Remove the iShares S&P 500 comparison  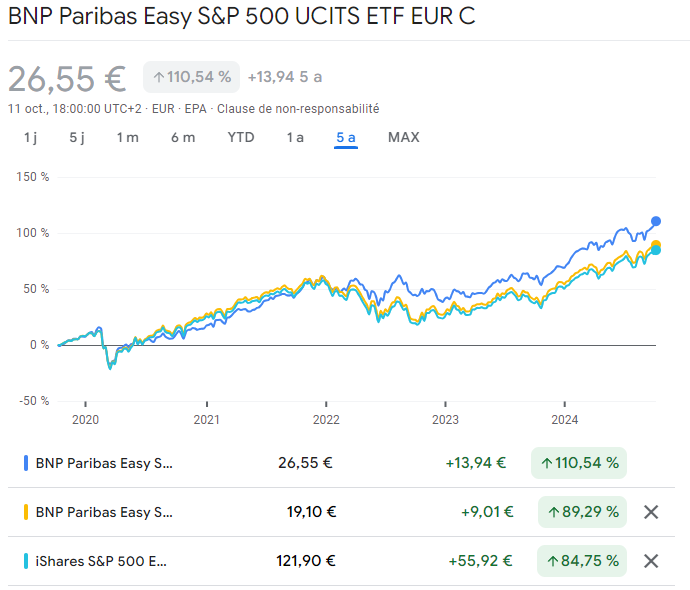tap(651, 561)
